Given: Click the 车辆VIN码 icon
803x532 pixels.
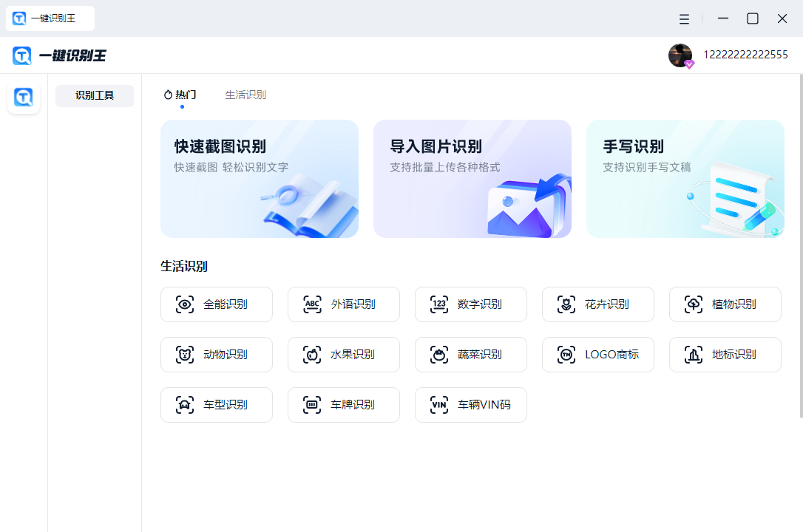Looking at the screenshot, I should [439, 405].
